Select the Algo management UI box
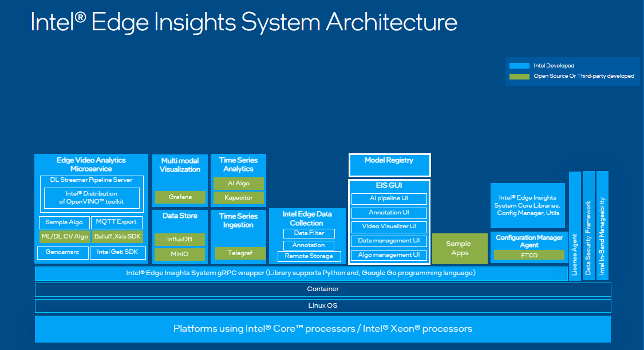This screenshot has width=644, height=350. coord(389,255)
